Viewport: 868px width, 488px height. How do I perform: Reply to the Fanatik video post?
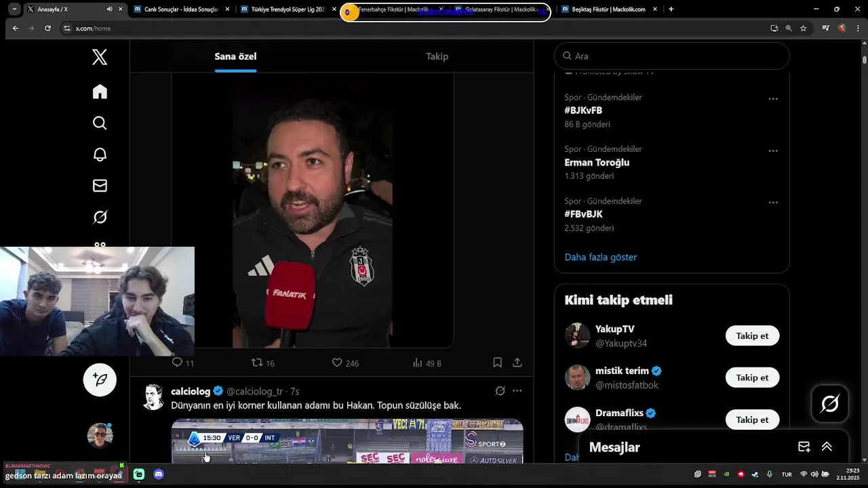pos(183,363)
